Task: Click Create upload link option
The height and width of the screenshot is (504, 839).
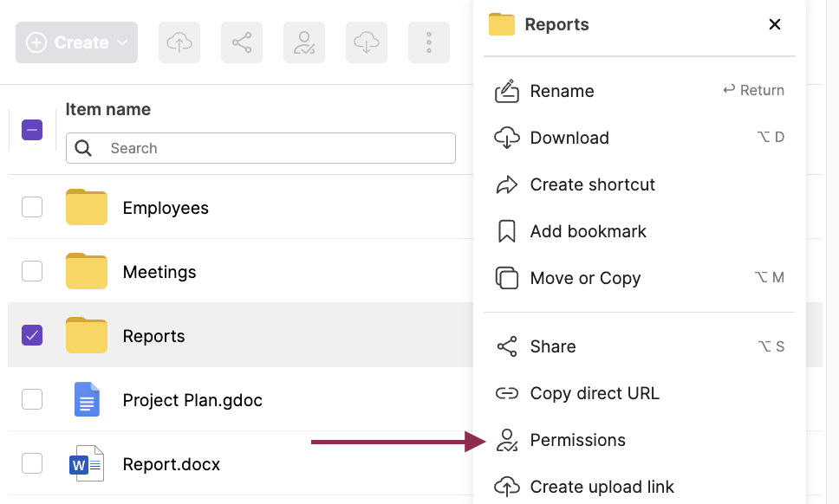Action: 602,487
